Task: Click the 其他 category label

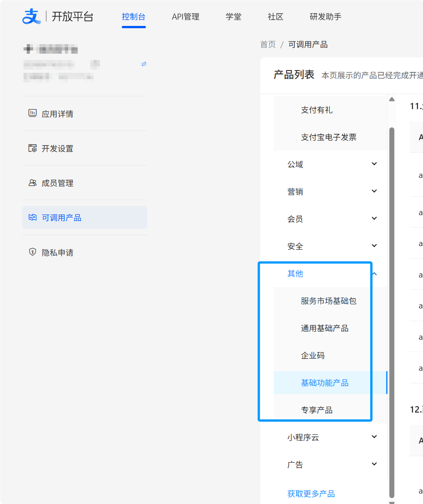Action: 295,273
